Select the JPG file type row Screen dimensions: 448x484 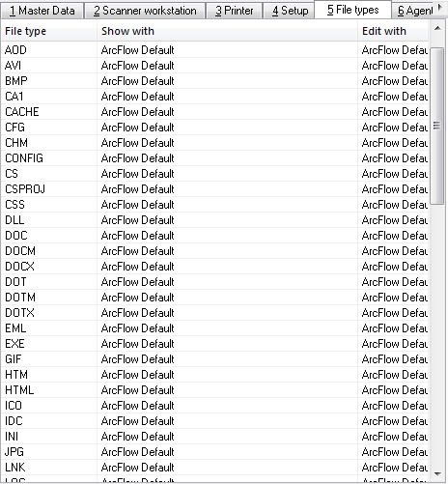[x=214, y=452]
